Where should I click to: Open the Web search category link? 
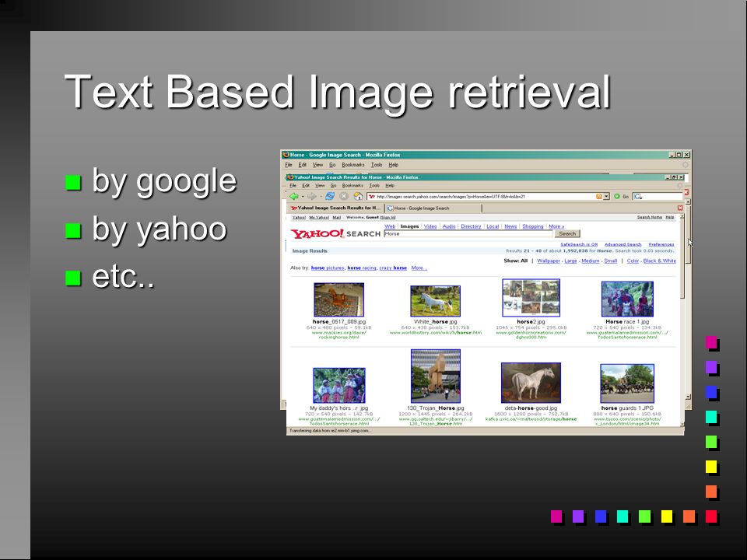pyautogui.click(x=390, y=226)
